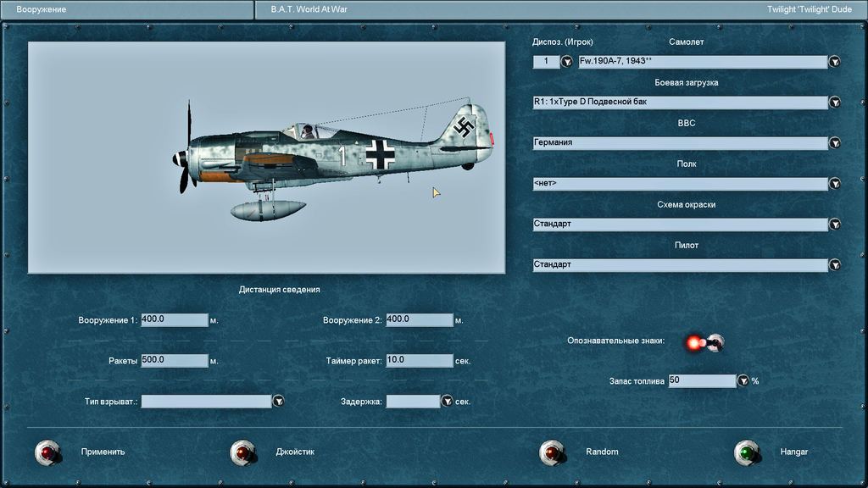Image resolution: width=868 pixels, height=488 pixels.
Task: Click the Запас топлива value field
Action: (702, 380)
